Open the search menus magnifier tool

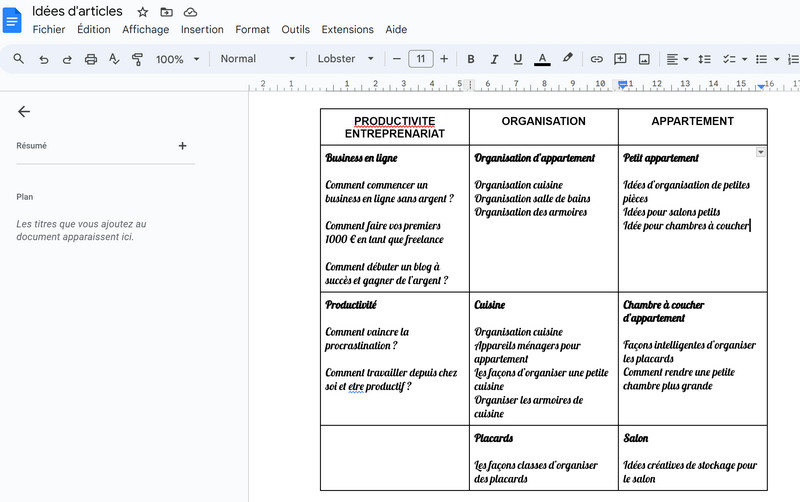pos(18,59)
